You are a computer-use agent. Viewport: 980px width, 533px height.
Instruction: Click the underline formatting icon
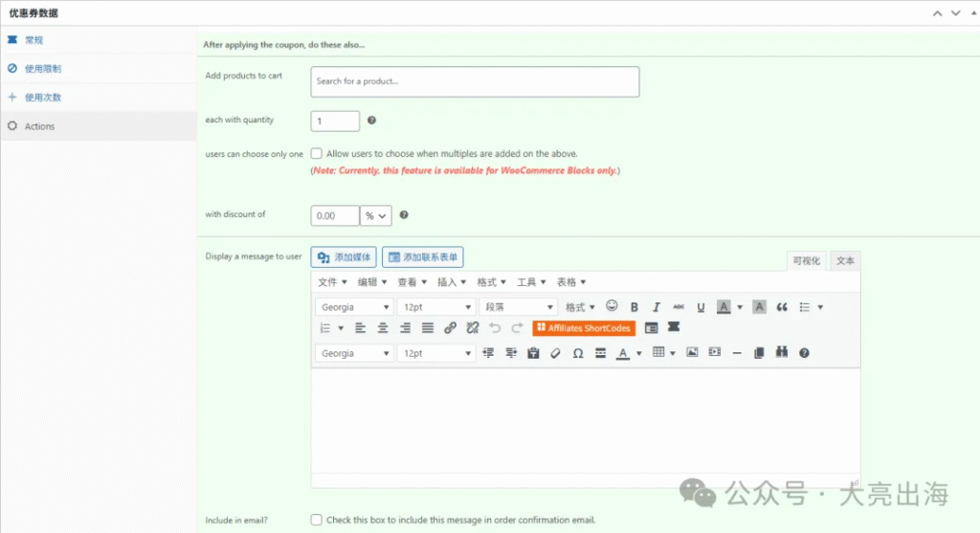click(701, 307)
